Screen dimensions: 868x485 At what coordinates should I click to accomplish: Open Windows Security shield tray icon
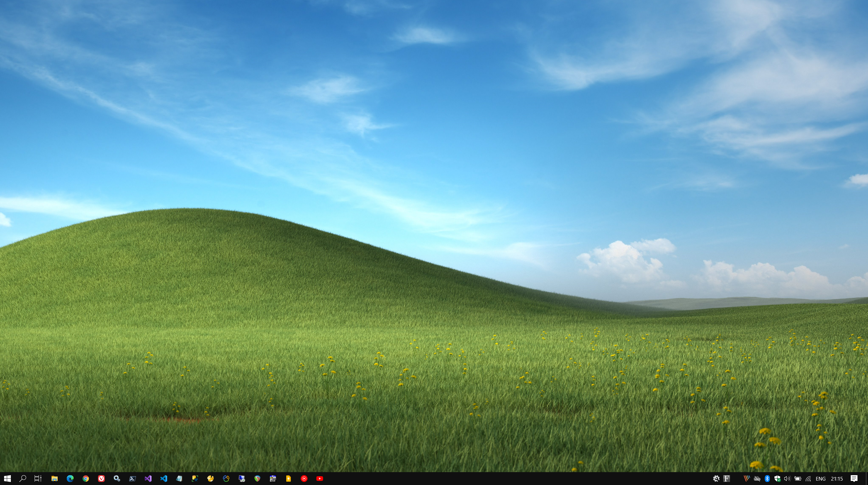coord(777,479)
